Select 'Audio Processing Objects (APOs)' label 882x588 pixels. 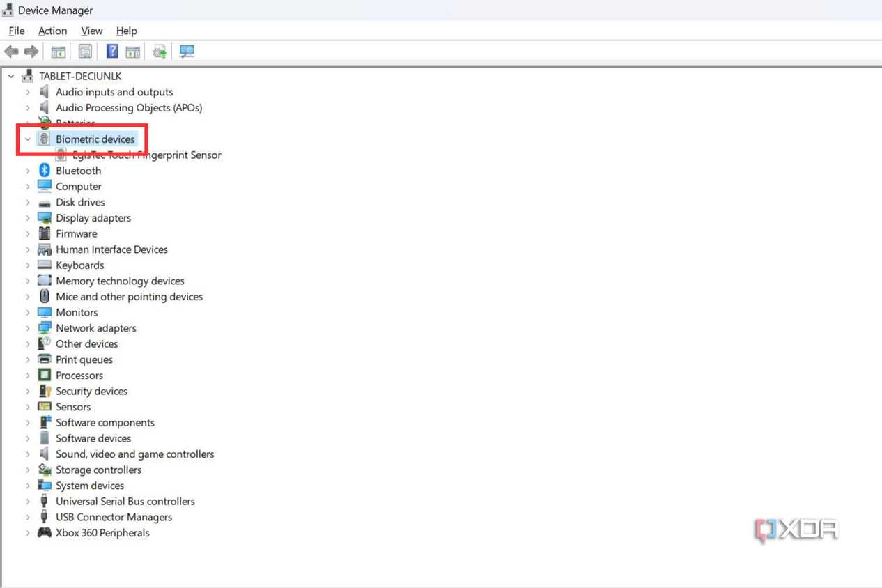click(x=129, y=107)
